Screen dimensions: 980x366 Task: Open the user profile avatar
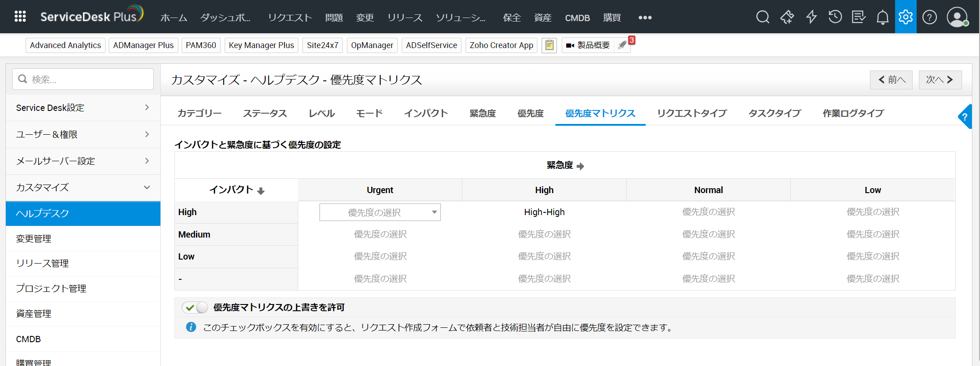(957, 17)
